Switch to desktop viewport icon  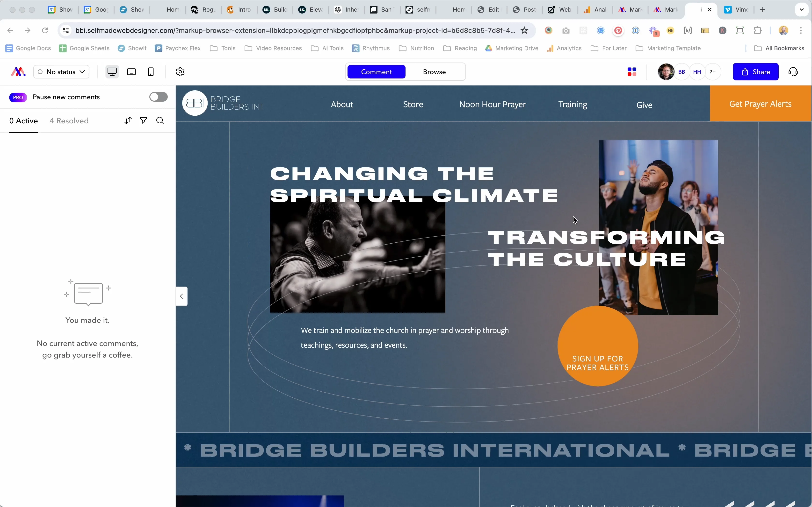(x=112, y=72)
